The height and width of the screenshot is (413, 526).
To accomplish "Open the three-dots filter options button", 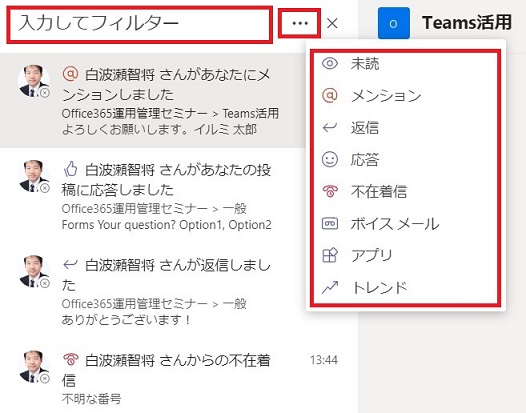I will point(300,23).
